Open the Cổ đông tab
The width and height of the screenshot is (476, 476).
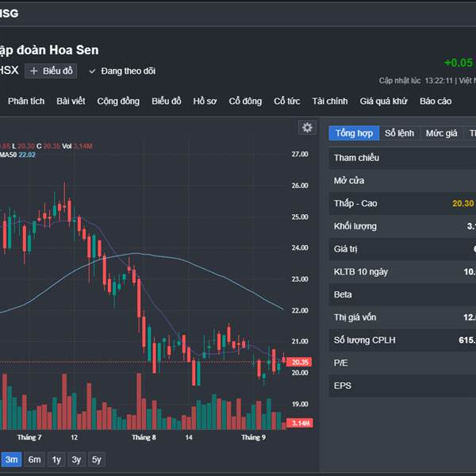click(245, 101)
